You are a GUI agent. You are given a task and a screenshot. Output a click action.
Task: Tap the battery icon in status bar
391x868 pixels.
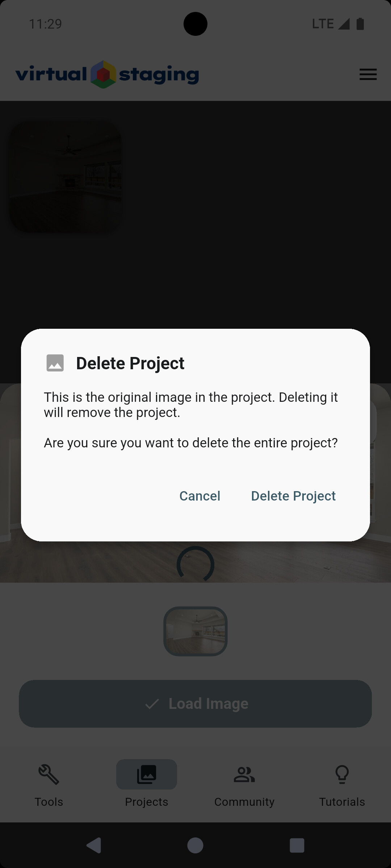coord(360,24)
